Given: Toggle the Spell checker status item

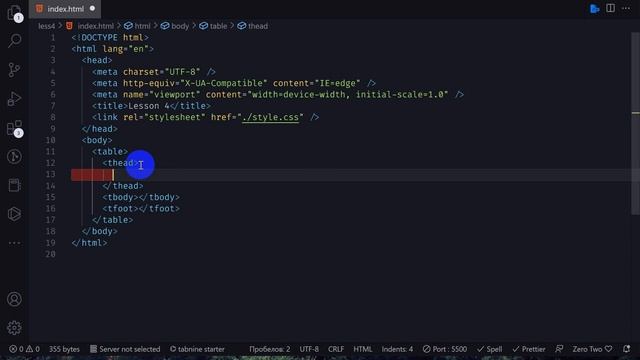Looking at the screenshot, I should click(x=489, y=349).
